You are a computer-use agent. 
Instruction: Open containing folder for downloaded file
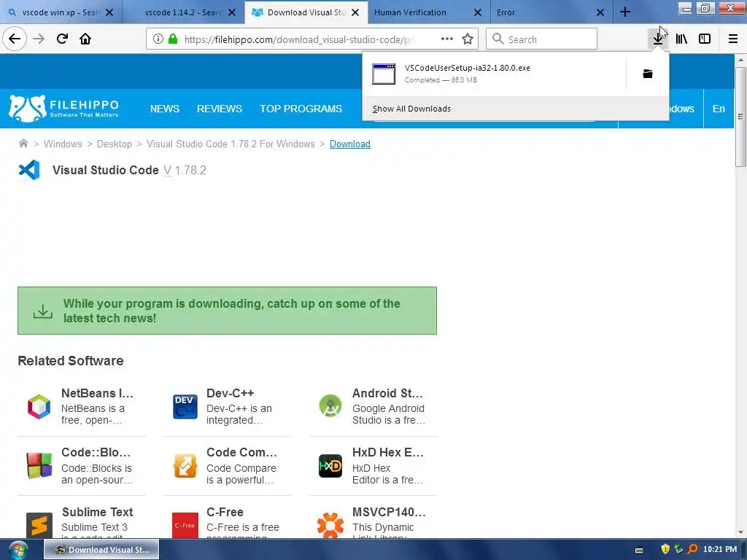tap(648, 74)
